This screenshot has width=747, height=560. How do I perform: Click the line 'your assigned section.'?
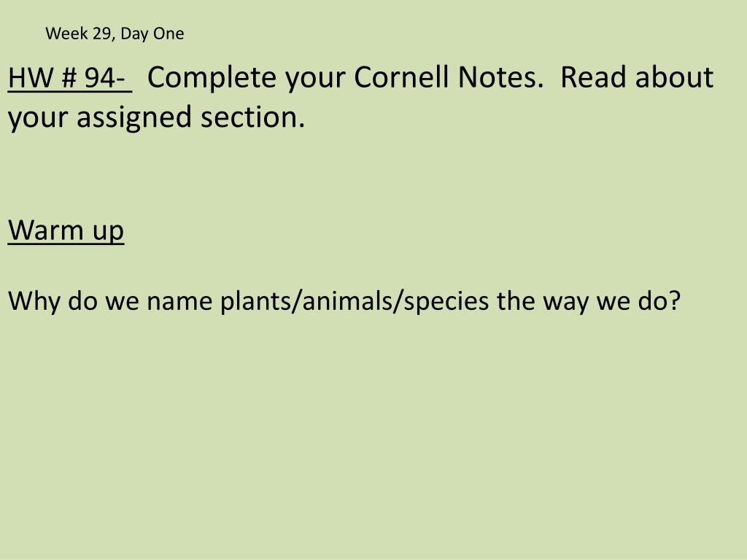coord(156,118)
